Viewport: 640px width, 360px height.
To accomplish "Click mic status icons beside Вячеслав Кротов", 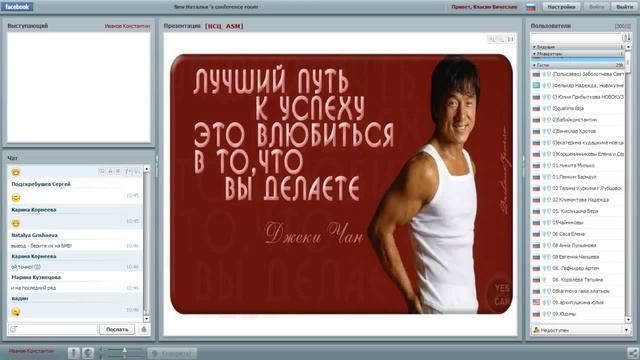I will tap(547, 131).
